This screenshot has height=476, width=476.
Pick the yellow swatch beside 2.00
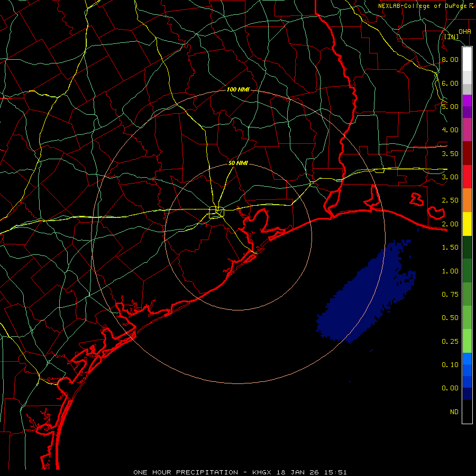click(467, 224)
